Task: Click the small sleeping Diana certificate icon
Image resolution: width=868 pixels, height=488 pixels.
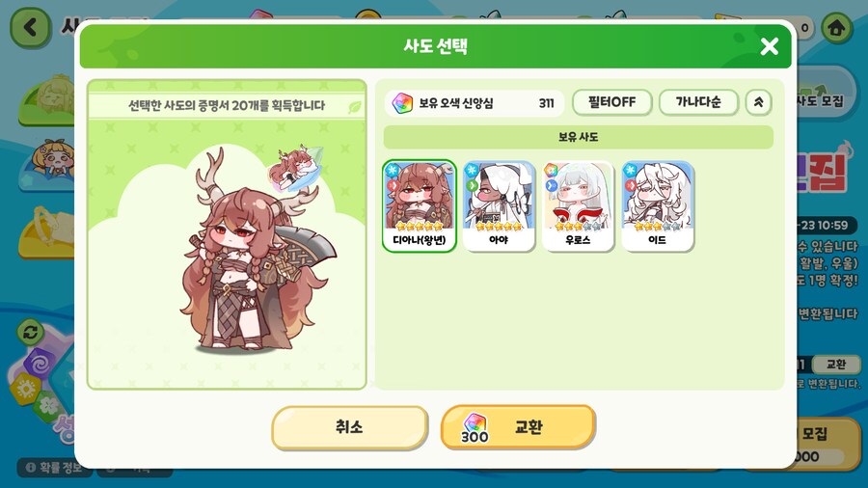Action: [x=296, y=168]
